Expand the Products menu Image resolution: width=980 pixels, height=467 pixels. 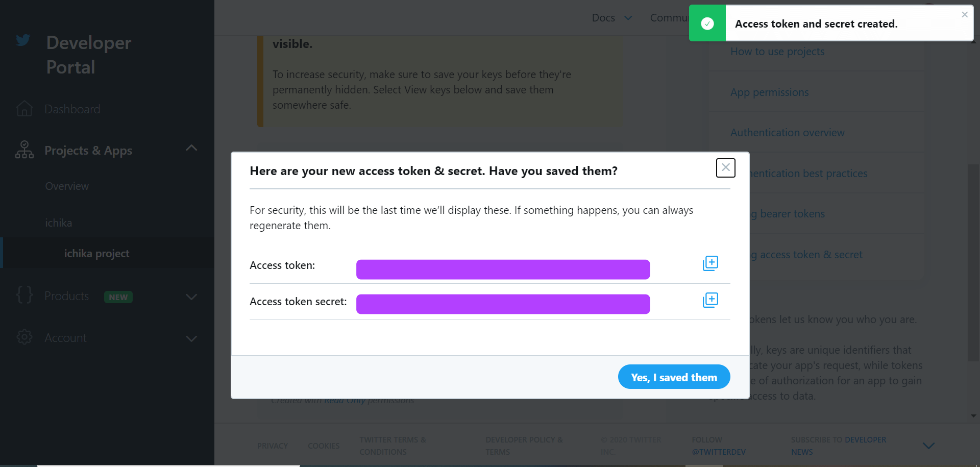point(191,297)
